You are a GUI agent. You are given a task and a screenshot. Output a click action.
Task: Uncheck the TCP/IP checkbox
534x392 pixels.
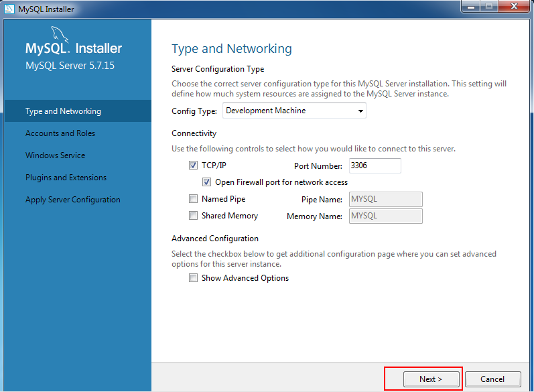[x=193, y=166]
